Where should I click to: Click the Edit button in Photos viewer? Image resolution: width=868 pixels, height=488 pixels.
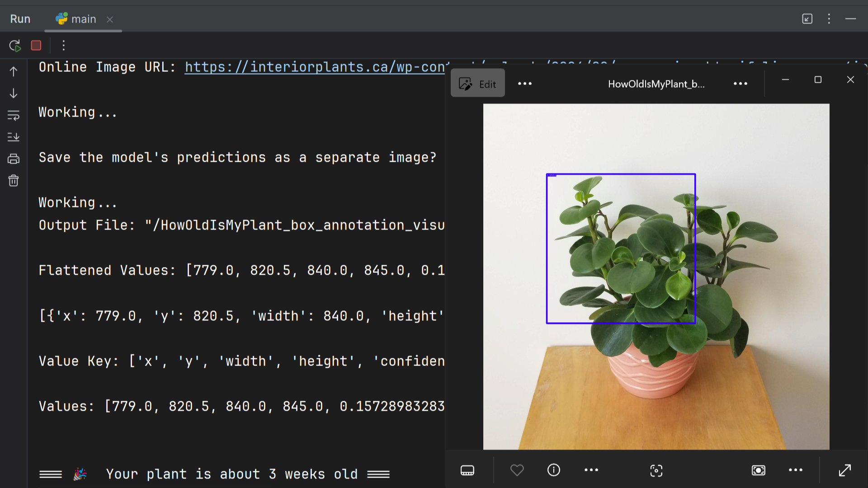pyautogui.click(x=478, y=84)
